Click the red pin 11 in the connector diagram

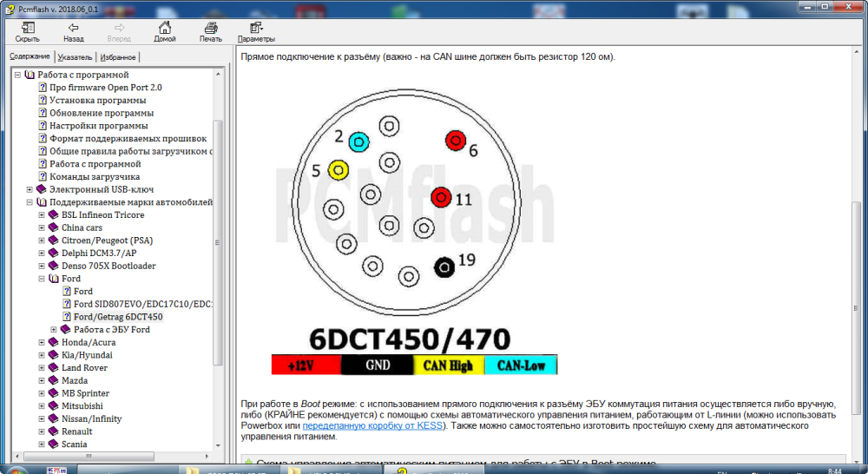[x=441, y=197]
